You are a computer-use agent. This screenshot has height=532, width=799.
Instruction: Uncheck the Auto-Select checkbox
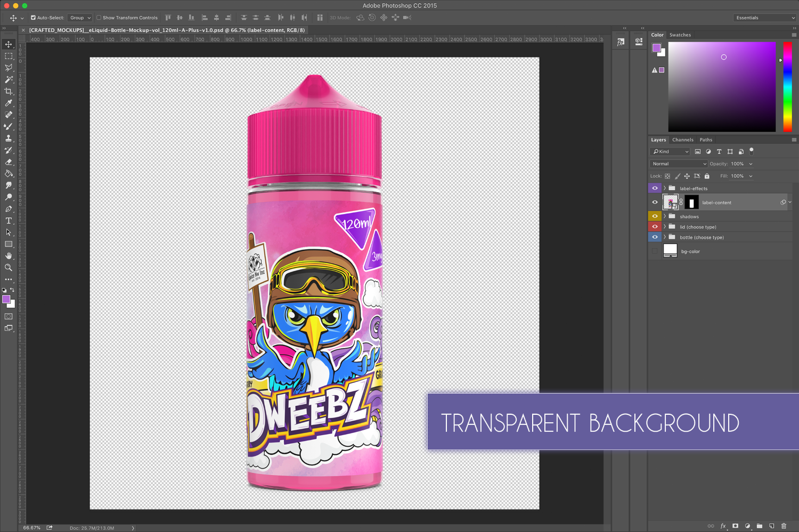coord(33,18)
